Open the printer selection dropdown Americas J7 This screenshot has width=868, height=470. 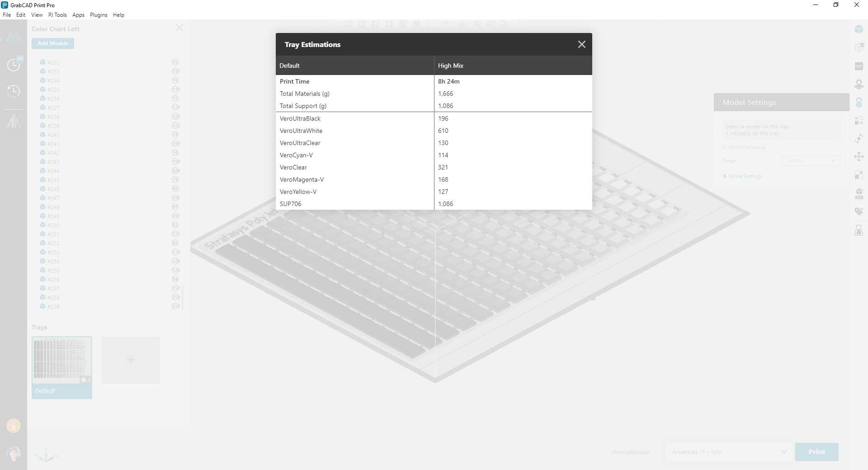(x=729, y=452)
